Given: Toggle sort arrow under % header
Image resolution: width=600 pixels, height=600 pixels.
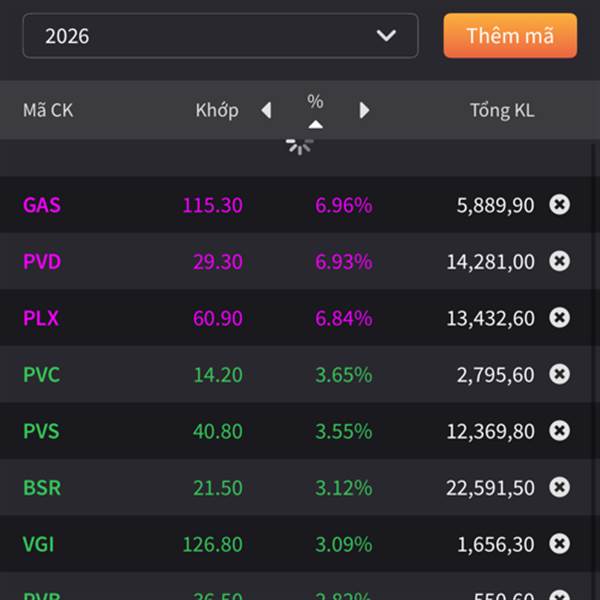Looking at the screenshot, I should point(315,124).
